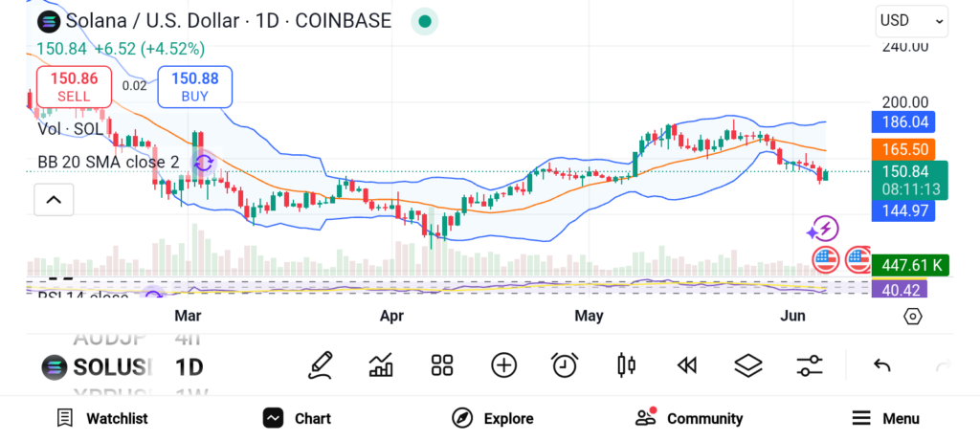Tap the May date on time axis
Viewport: 980px width, 441px height.
pos(589,316)
